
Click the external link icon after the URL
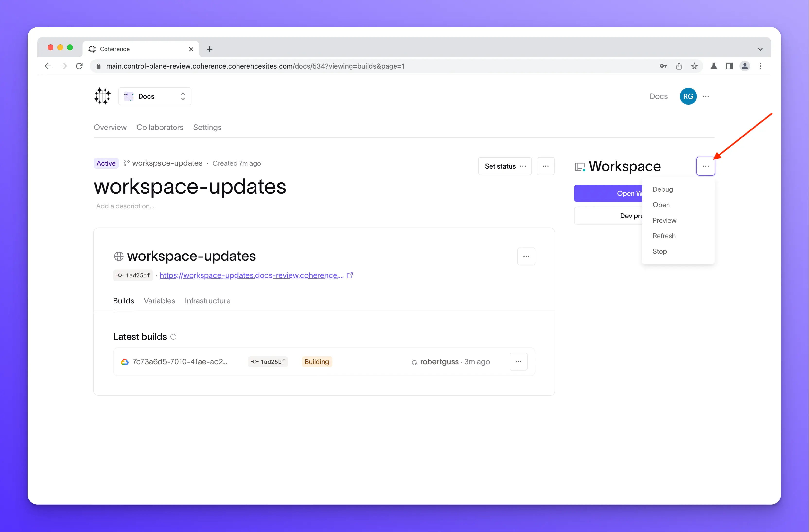click(350, 275)
